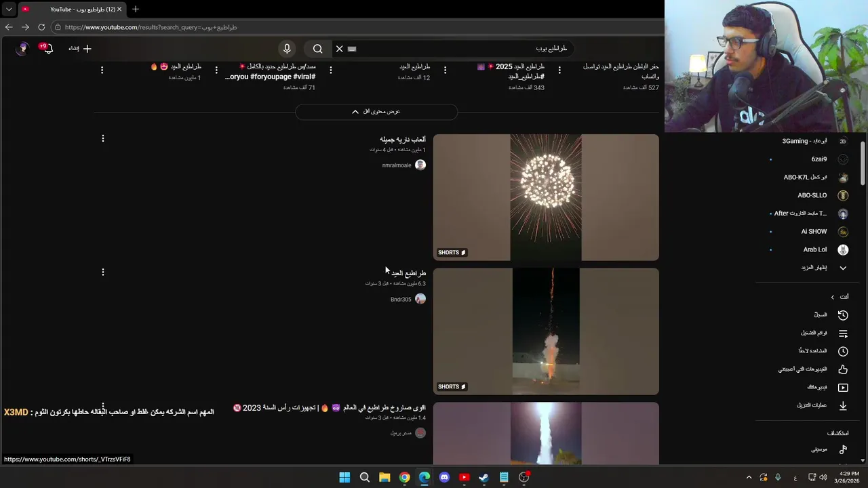The width and height of the screenshot is (868, 488).
Task: Open options menu of the 1 مليون مشاهدة short
Action: click(102, 70)
